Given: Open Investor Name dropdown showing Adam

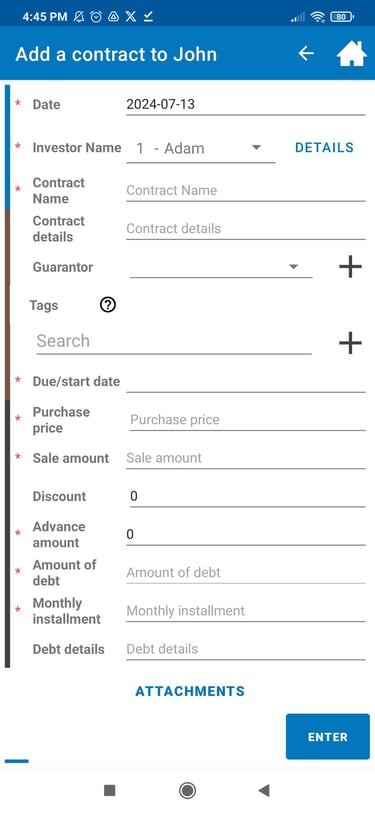Looking at the screenshot, I should pyautogui.click(x=201, y=149).
